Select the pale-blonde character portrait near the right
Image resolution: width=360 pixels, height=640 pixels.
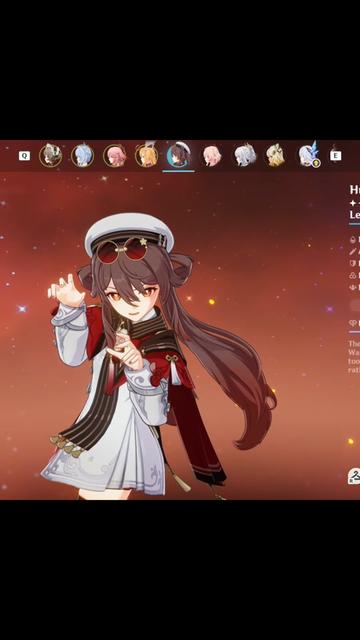pos(276,156)
